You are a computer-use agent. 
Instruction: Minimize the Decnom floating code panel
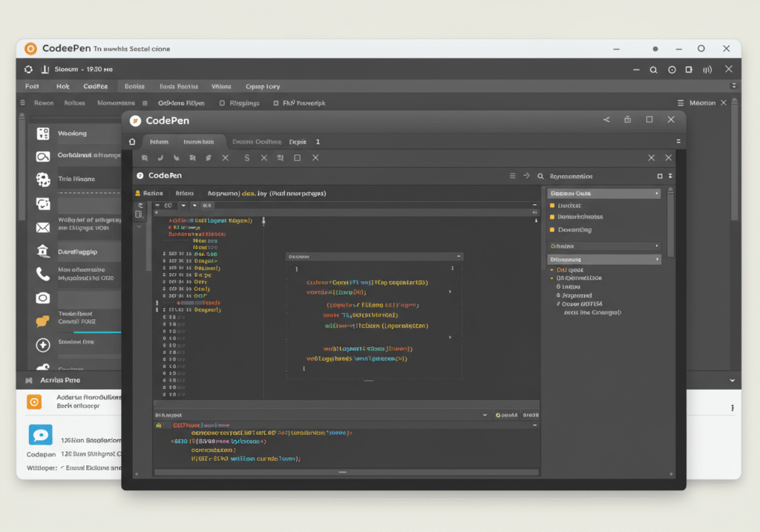[x=459, y=256]
